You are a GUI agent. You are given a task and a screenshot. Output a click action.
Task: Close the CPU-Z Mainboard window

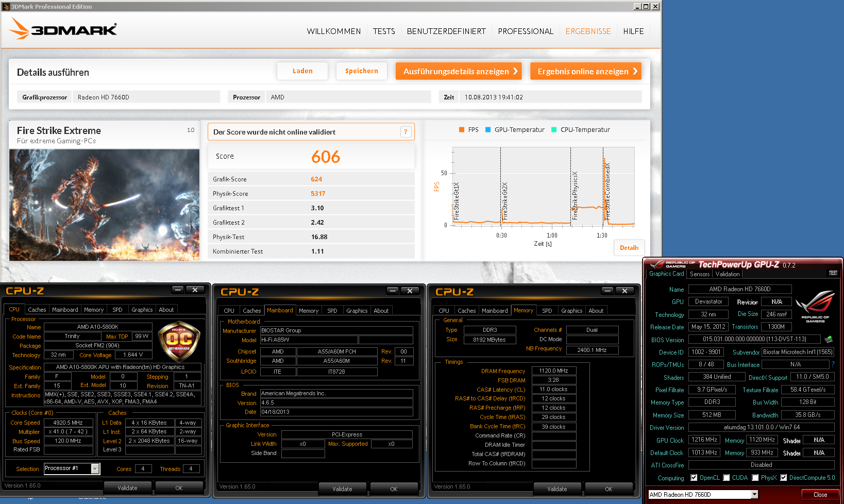click(410, 291)
